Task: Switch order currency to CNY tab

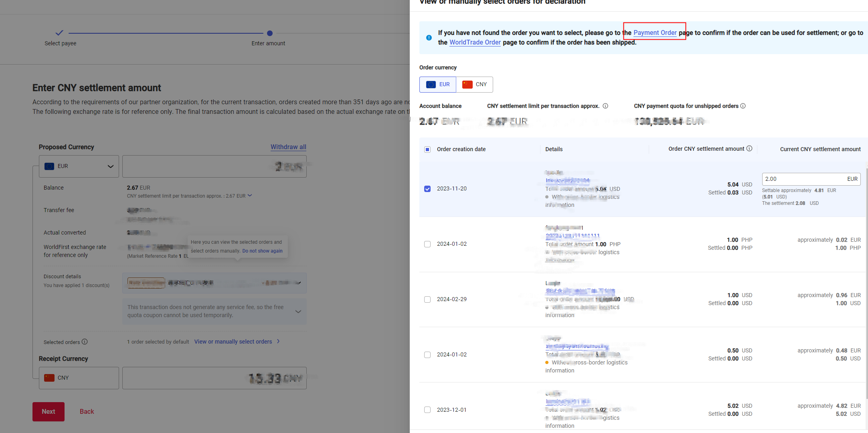Action: click(475, 85)
